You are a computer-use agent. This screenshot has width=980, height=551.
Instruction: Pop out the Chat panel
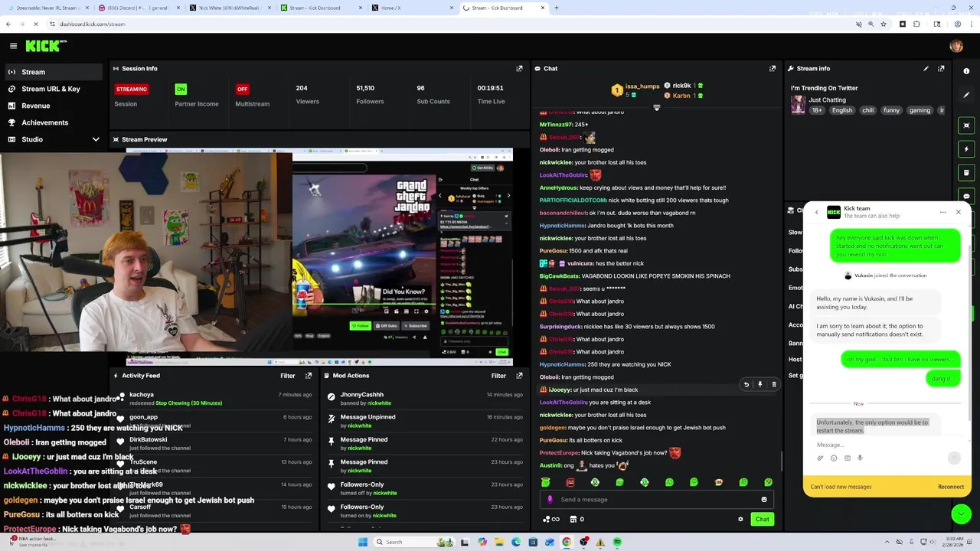773,69
